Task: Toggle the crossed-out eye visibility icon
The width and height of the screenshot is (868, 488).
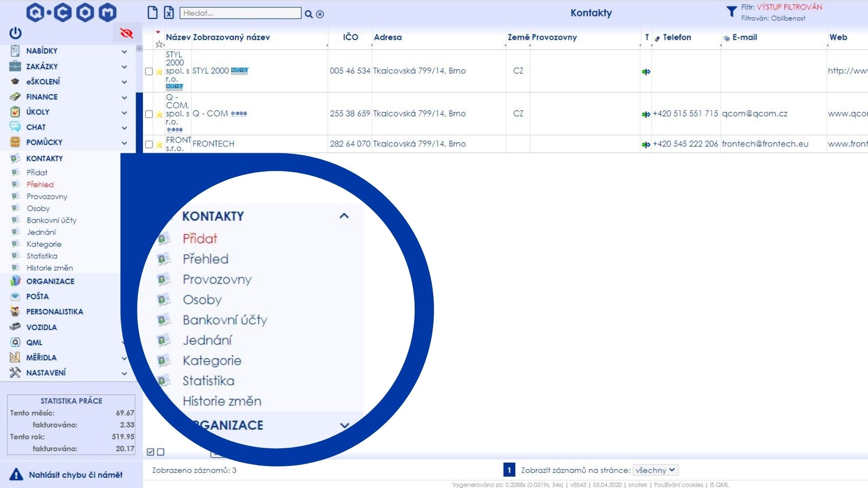Action: pos(127,33)
